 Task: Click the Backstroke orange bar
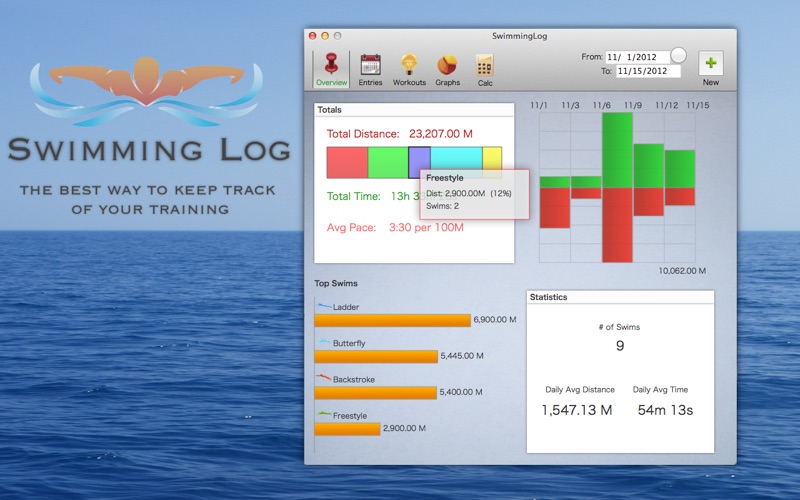tap(376, 393)
